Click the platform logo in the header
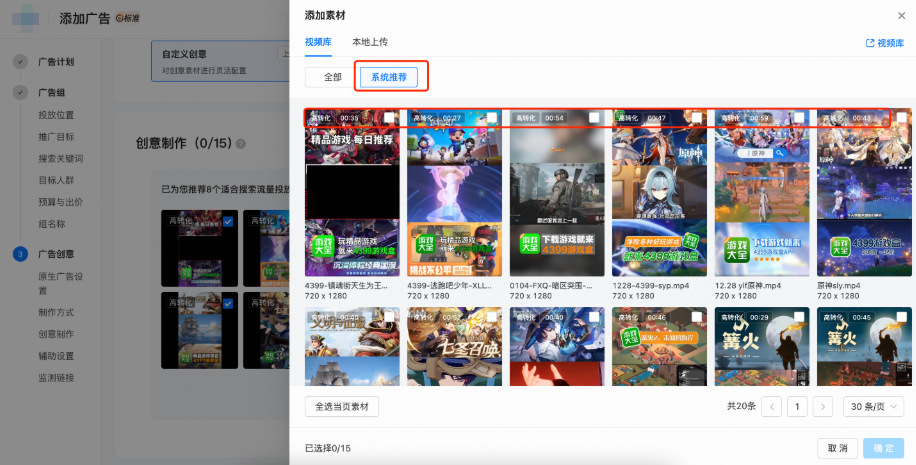This screenshot has height=465, width=916. click(26, 18)
